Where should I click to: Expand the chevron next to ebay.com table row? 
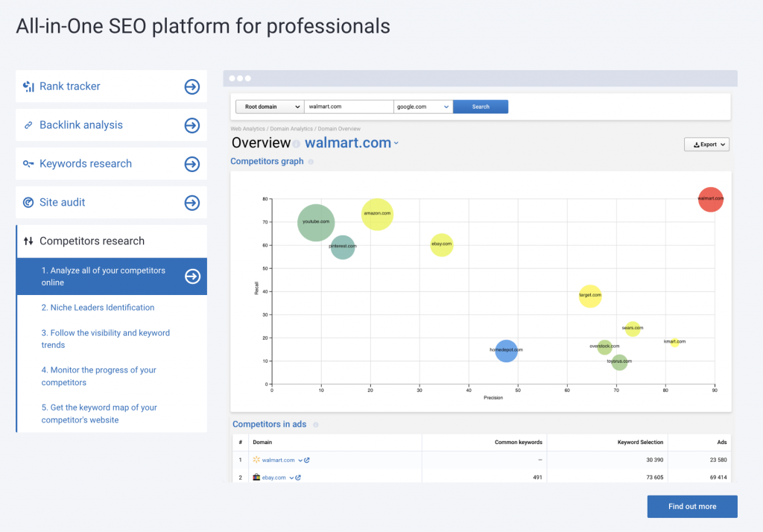pyautogui.click(x=291, y=478)
